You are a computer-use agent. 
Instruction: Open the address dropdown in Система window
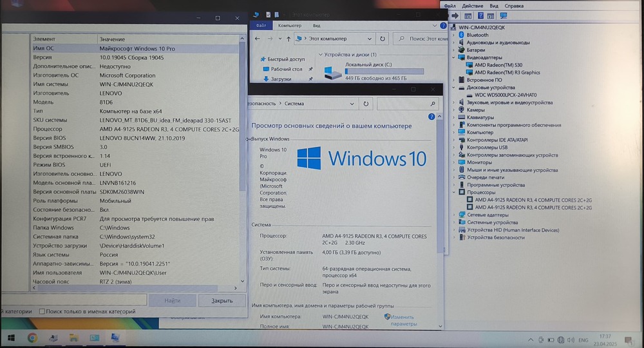point(352,104)
